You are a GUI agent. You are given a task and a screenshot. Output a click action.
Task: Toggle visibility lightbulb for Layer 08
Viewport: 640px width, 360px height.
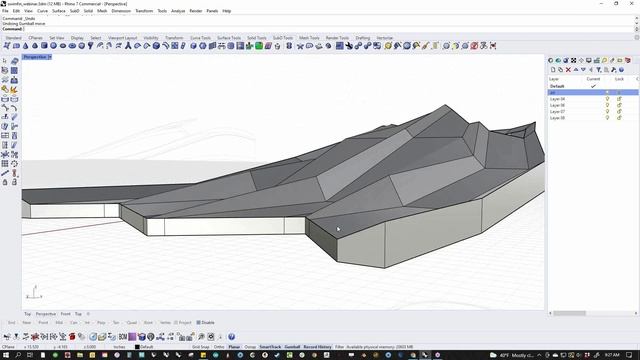(607, 118)
